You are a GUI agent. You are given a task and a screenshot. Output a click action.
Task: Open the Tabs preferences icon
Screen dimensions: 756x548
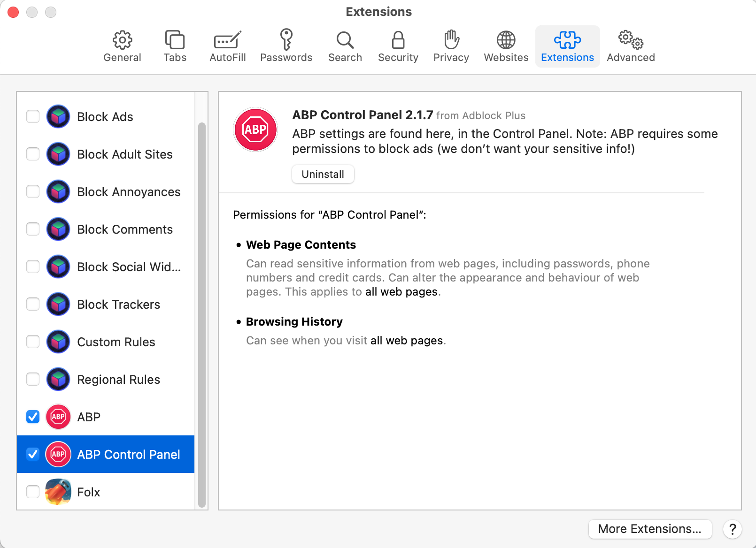(175, 40)
